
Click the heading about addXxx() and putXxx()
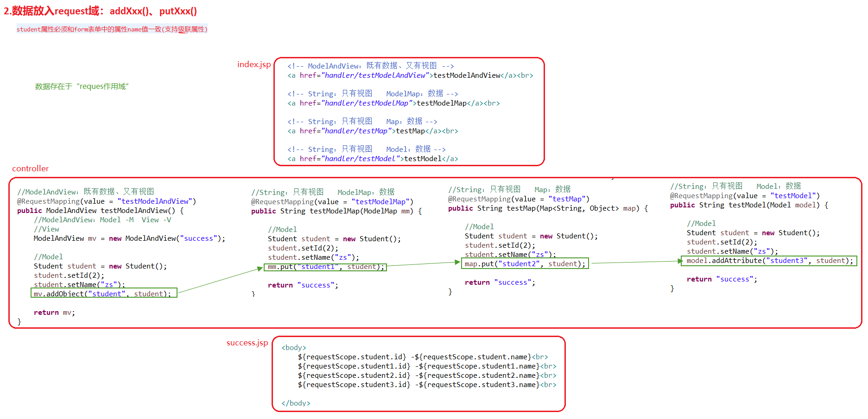[100, 11]
